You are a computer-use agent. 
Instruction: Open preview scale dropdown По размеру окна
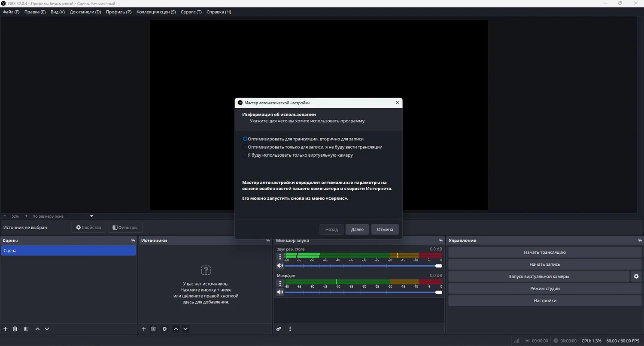click(62, 216)
